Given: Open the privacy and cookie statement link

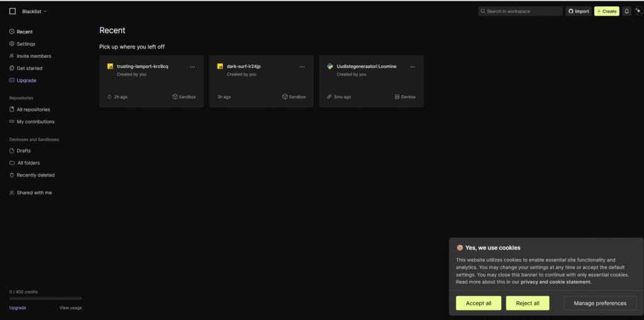Looking at the screenshot, I should click(x=556, y=282).
